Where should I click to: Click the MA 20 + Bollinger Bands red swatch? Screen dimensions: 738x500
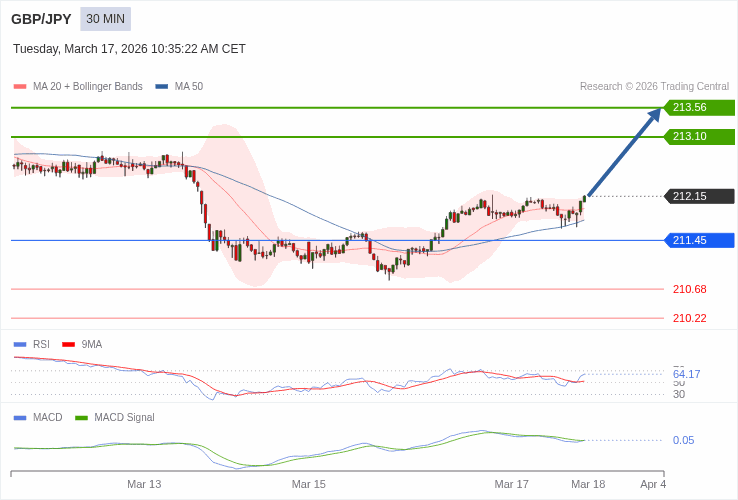click(x=20, y=87)
